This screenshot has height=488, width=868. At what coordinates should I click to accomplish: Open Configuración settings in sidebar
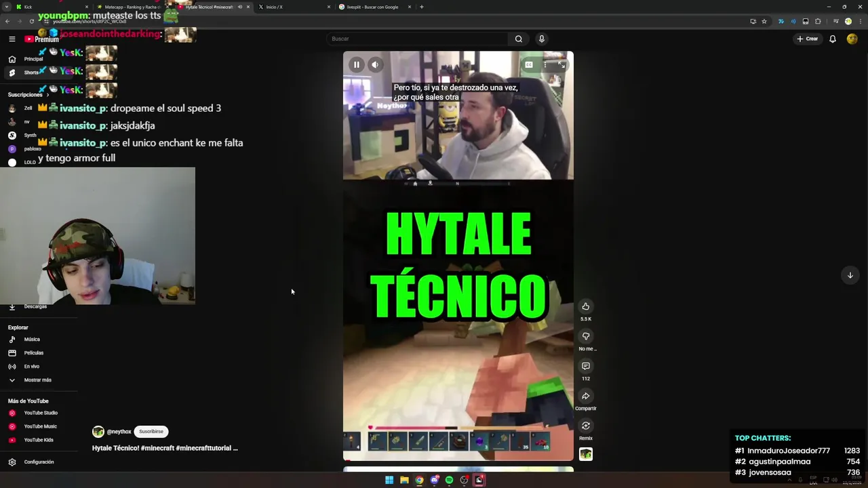[39, 462]
